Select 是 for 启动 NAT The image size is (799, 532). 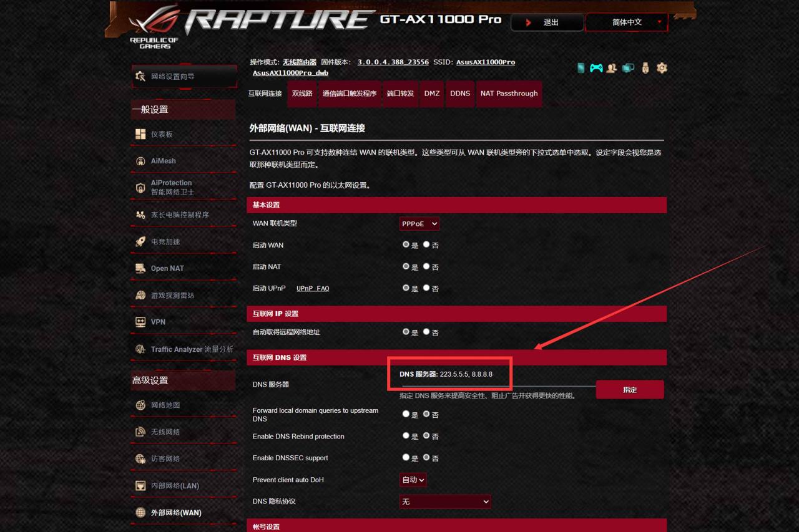[406, 266]
